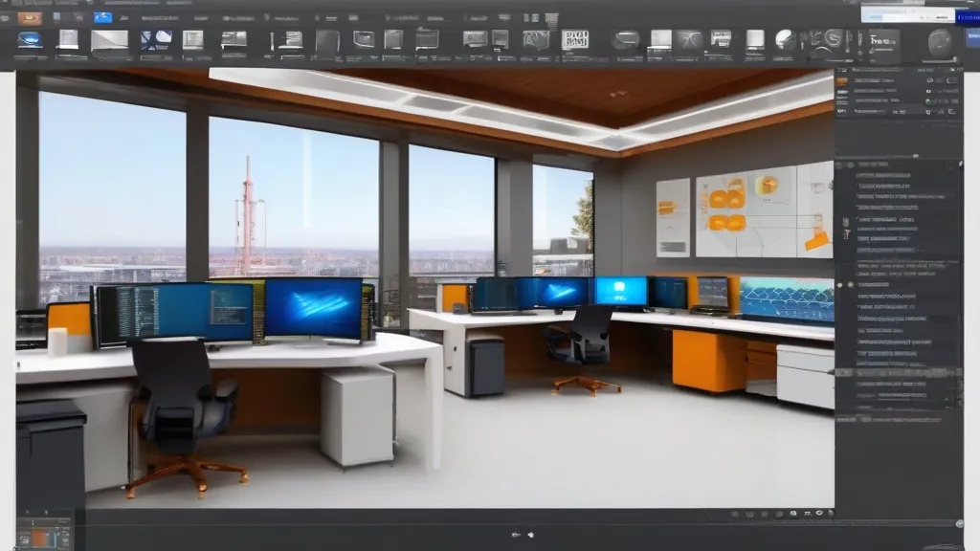
Task: Click the small red icon in the right panel list
Action: point(846,234)
